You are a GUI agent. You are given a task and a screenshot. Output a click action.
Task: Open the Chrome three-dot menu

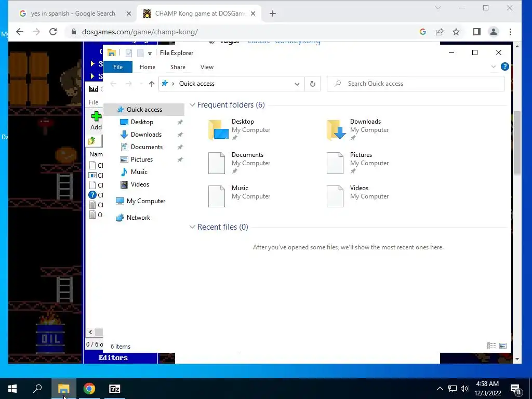tap(510, 32)
